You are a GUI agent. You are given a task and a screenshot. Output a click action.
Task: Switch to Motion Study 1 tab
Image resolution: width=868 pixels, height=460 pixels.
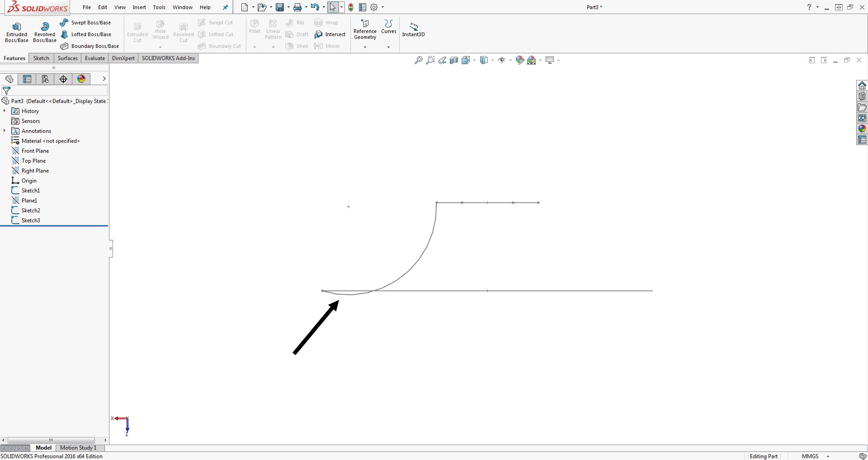pos(78,448)
